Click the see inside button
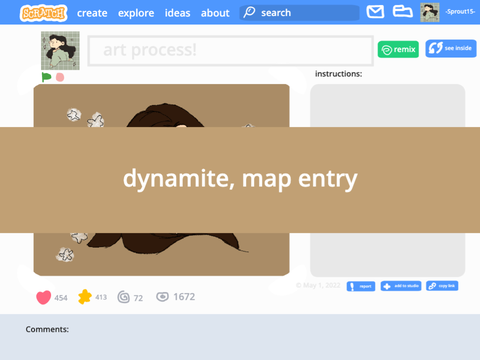Image resolution: width=480 pixels, height=360 pixels. coord(451,48)
